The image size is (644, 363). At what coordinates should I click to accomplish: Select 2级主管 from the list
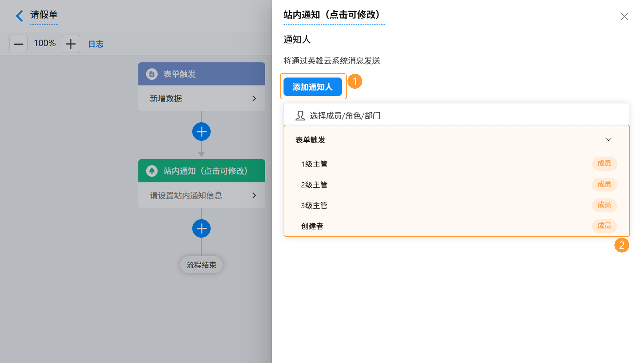click(x=456, y=185)
